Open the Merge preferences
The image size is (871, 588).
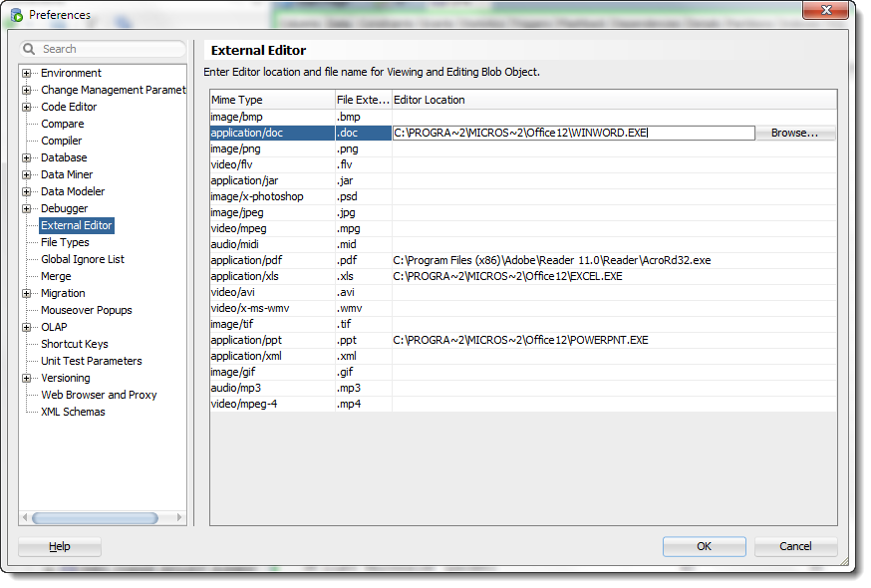pos(56,277)
